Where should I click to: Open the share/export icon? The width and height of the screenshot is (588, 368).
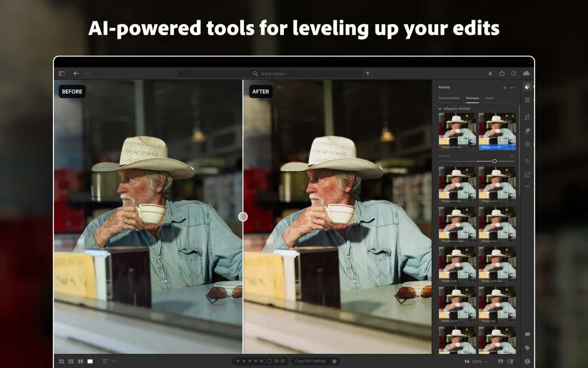(x=502, y=73)
